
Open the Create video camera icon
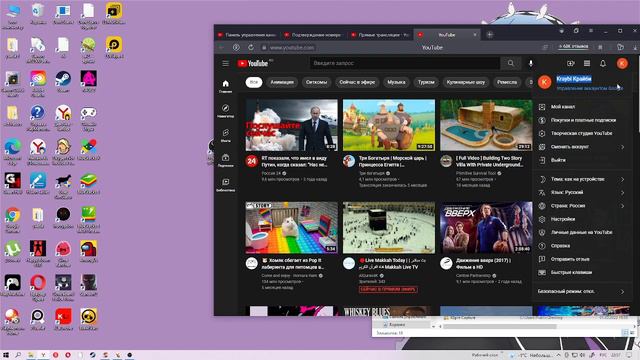pyautogui.click(x=571, y=63)
